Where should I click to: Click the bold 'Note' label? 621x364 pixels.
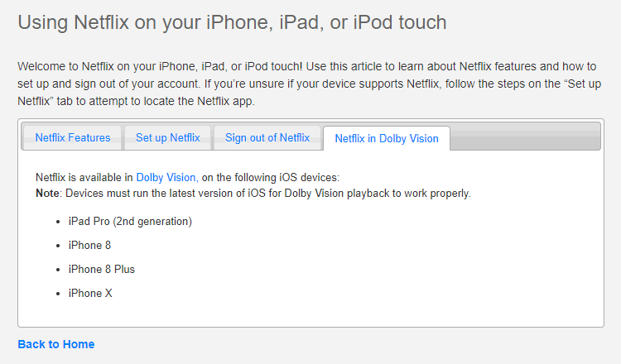point(48,194)
